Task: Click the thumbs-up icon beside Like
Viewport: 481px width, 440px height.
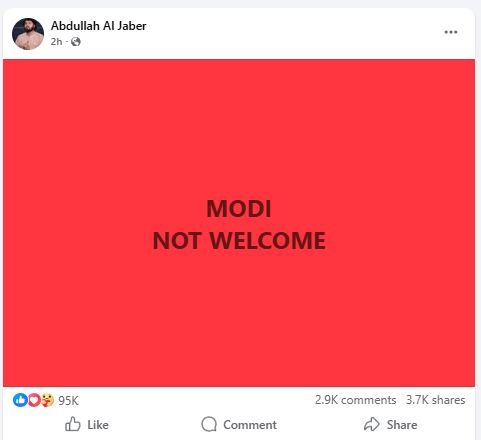Action: [73, 424]
